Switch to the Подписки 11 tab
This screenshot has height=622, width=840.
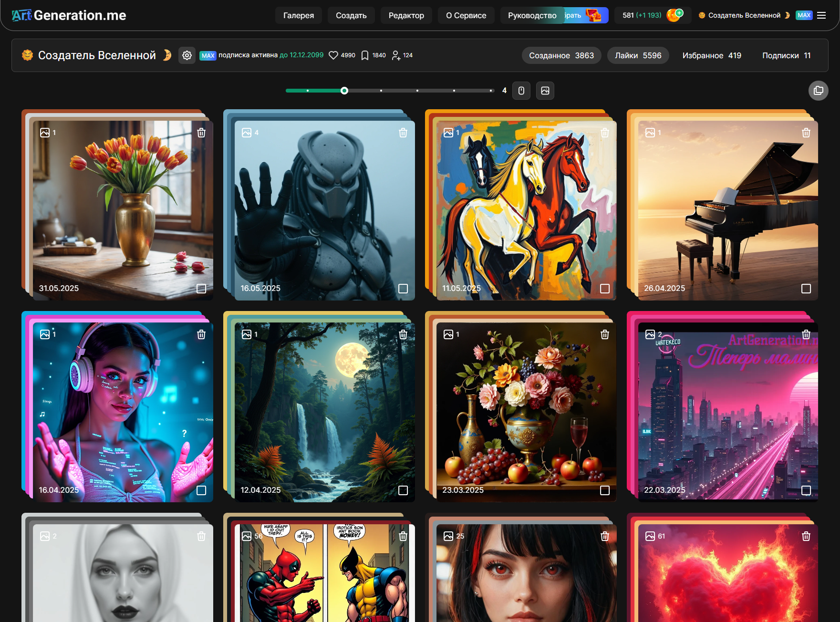(787, 55)
